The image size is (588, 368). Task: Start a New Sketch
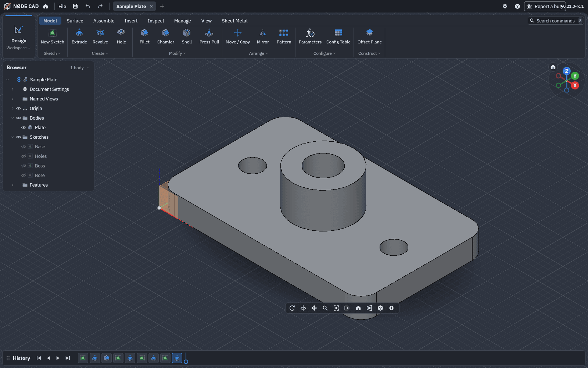pos(53,37)
